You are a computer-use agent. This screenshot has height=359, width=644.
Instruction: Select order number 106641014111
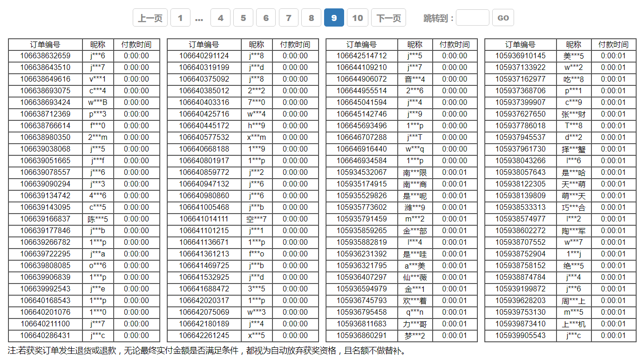[204, 219]
